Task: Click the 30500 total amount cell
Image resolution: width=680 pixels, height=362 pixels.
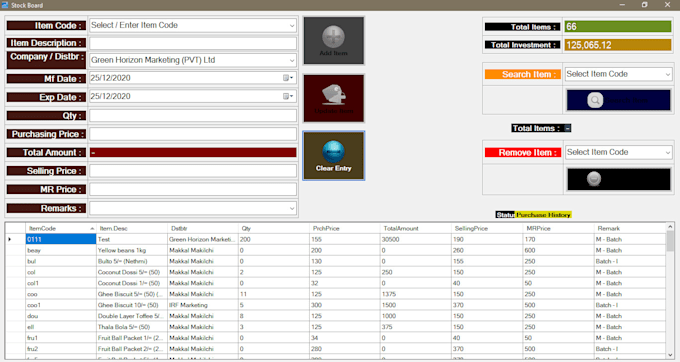Action: (x=416, y=239)
